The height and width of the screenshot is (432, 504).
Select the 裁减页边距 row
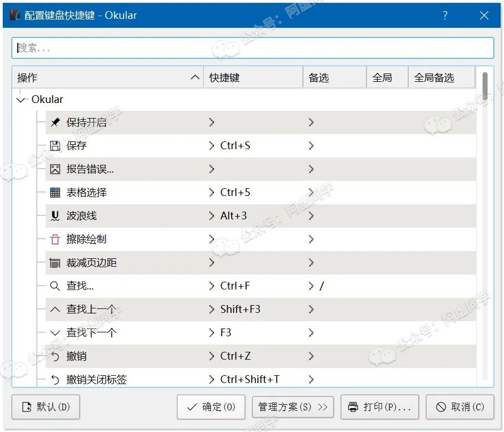pos(261,263)
